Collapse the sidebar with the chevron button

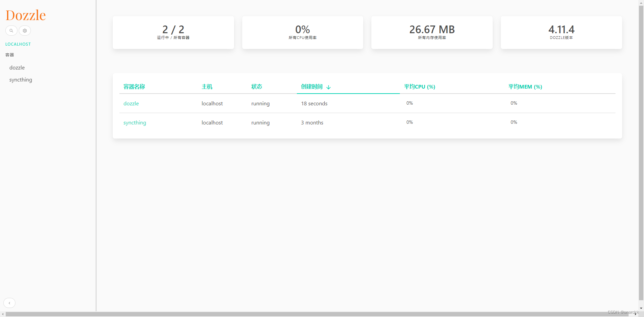click(9, 303)
